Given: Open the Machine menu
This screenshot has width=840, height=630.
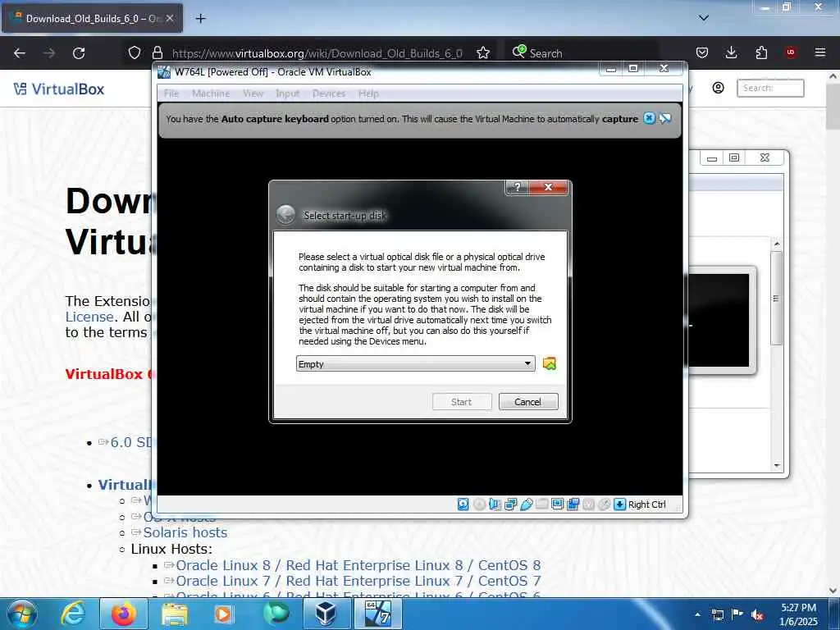Looking at the screenshot, I should coord(211,94).
